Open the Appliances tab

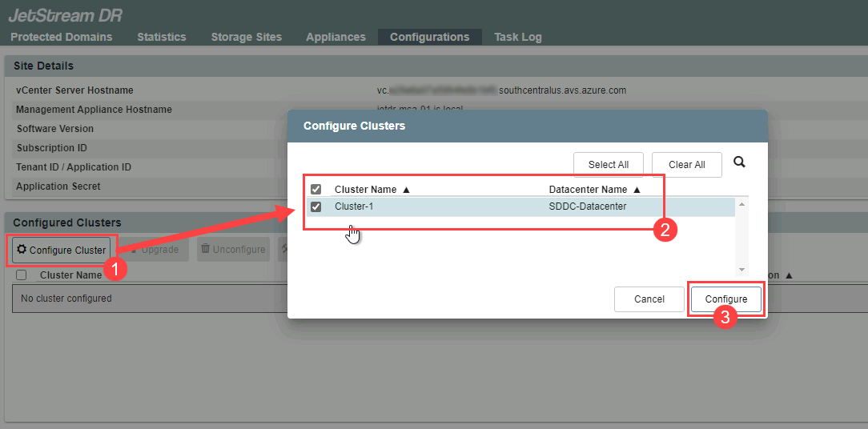tap(336, 37)
